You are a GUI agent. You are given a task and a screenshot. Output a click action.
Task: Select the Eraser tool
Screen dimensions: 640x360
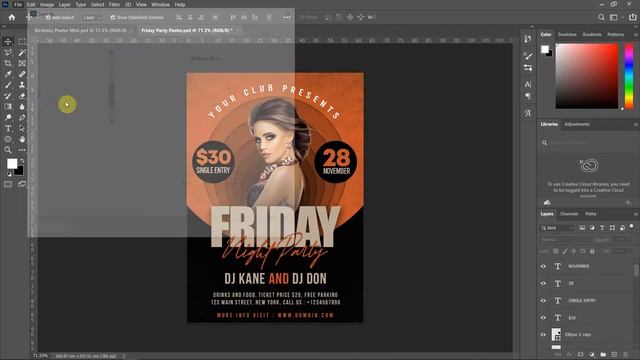pos(22,96)
